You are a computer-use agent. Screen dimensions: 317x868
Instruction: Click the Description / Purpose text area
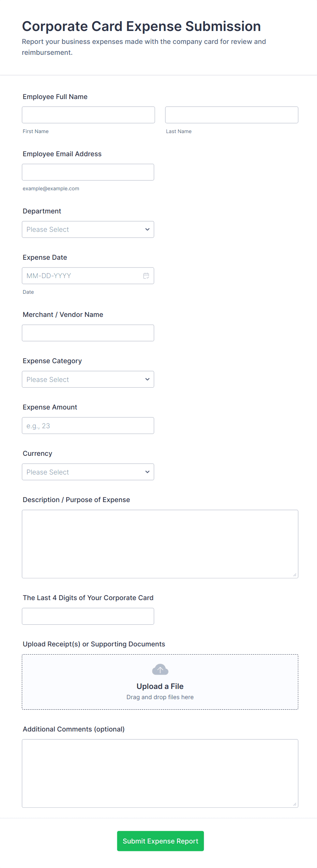tap(160, 544)
